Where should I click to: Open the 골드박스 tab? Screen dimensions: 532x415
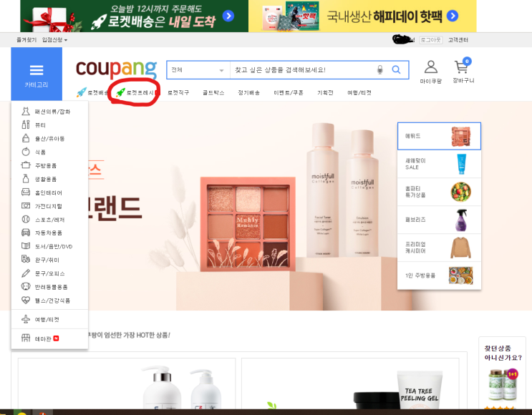[213, 92]
